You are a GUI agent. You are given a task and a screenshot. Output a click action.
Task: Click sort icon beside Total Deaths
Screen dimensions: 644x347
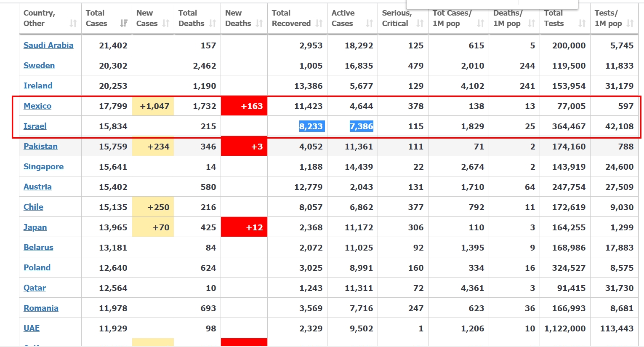click(213, 24)
